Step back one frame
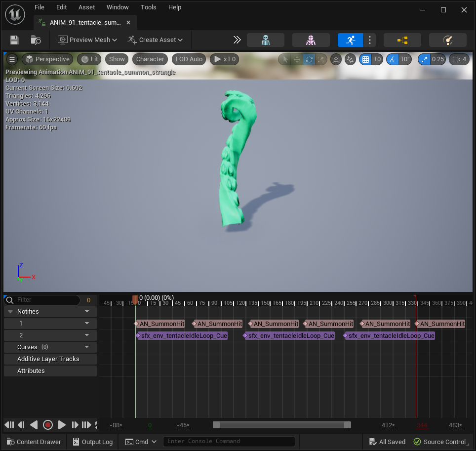Screen dimensions: 476x451 [21, 425]
